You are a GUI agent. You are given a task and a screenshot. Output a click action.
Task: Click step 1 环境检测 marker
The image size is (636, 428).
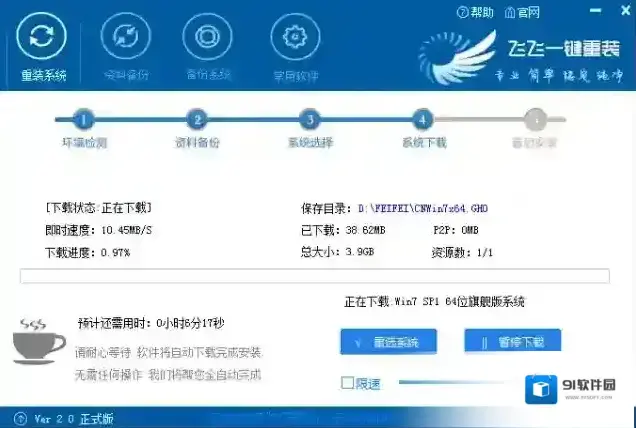click(x=84, y=120)
